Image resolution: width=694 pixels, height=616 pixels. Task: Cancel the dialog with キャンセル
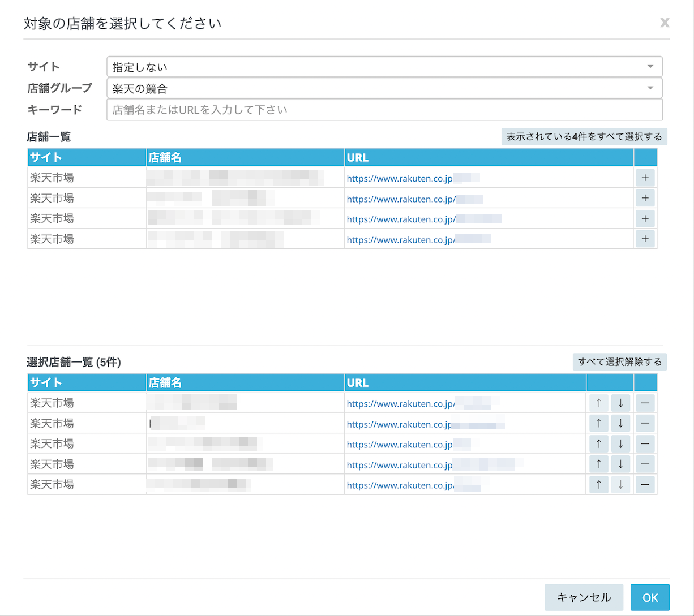tap(584, 597)
